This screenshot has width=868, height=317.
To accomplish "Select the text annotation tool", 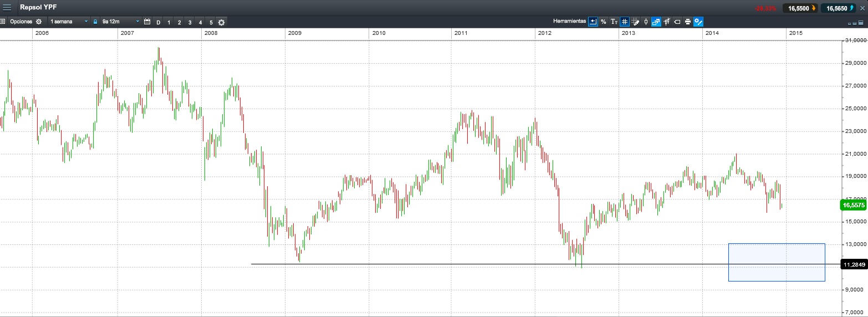I will (614, 22).
